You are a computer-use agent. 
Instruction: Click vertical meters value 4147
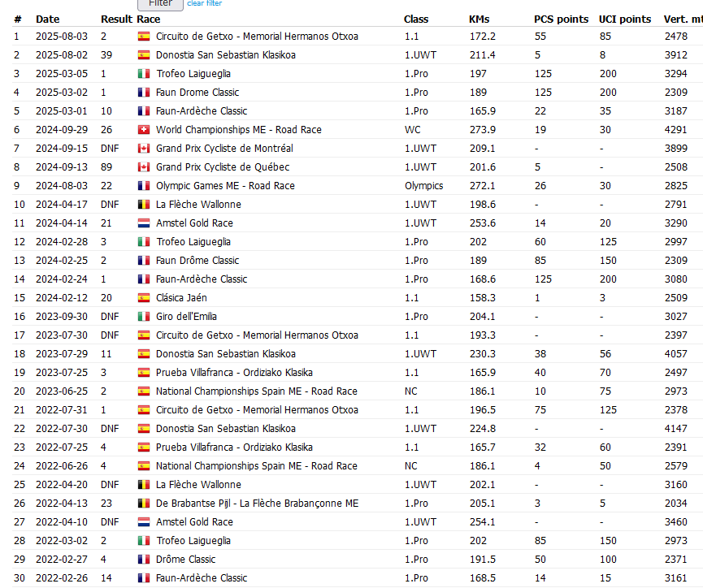tap(675, 429)
